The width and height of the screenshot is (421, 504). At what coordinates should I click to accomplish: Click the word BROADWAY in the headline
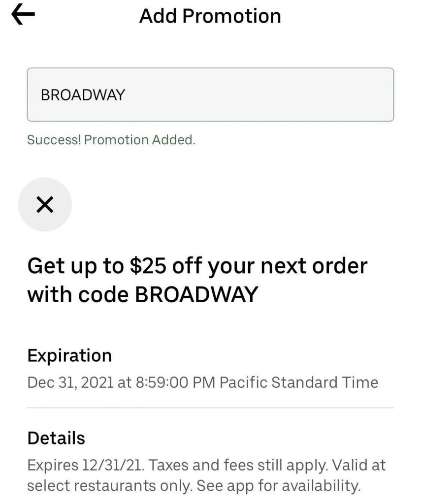point(196,294)
